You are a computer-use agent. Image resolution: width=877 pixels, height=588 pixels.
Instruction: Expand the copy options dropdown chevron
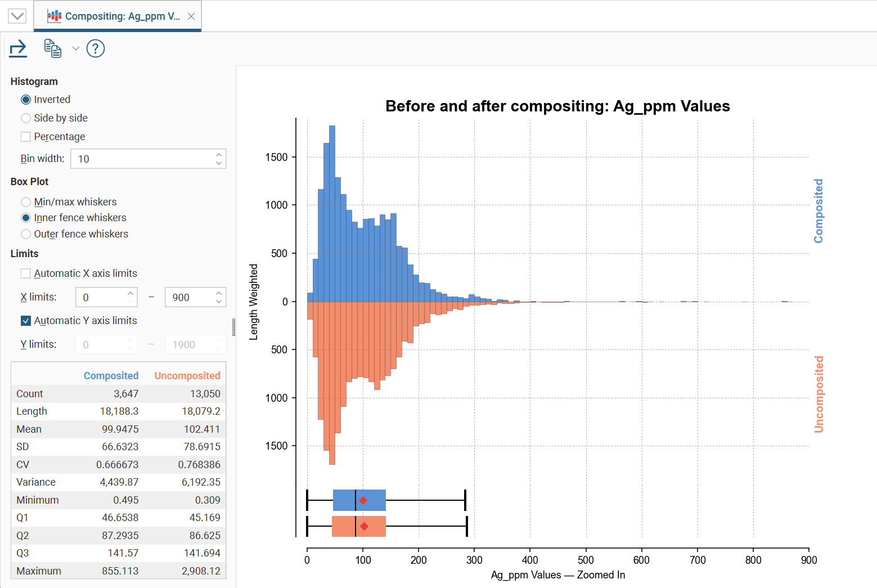point(76,48)
